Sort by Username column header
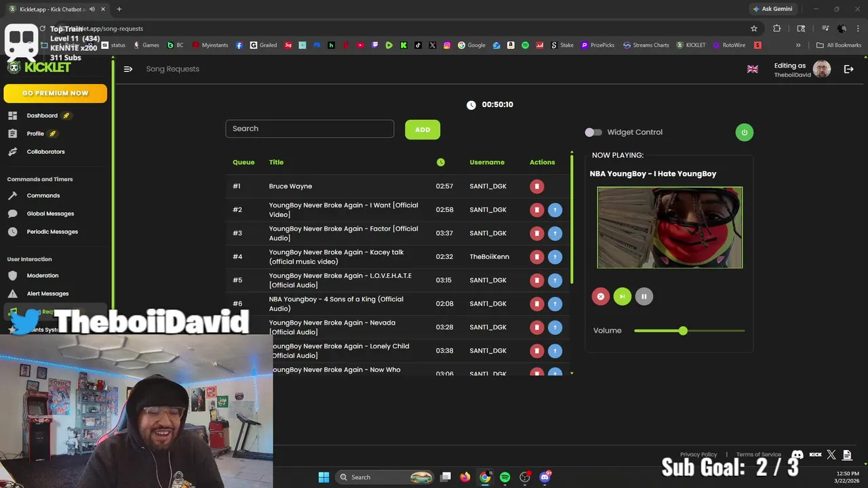Viewport: 868px width, 488px height. (487, 163)
